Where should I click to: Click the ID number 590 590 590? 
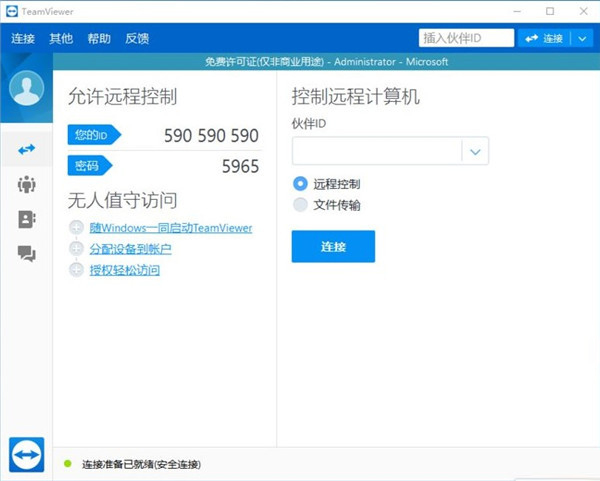pos(211,135)
